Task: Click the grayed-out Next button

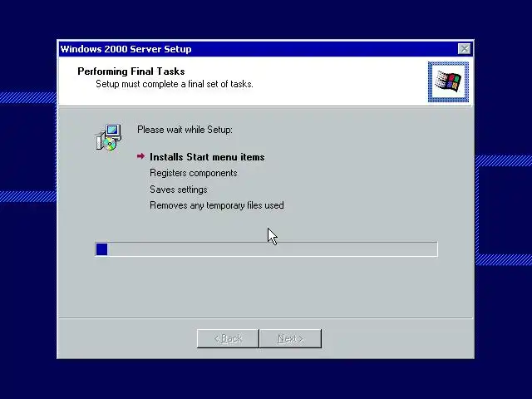Action: pyautogui.click(x=290, y=338)
